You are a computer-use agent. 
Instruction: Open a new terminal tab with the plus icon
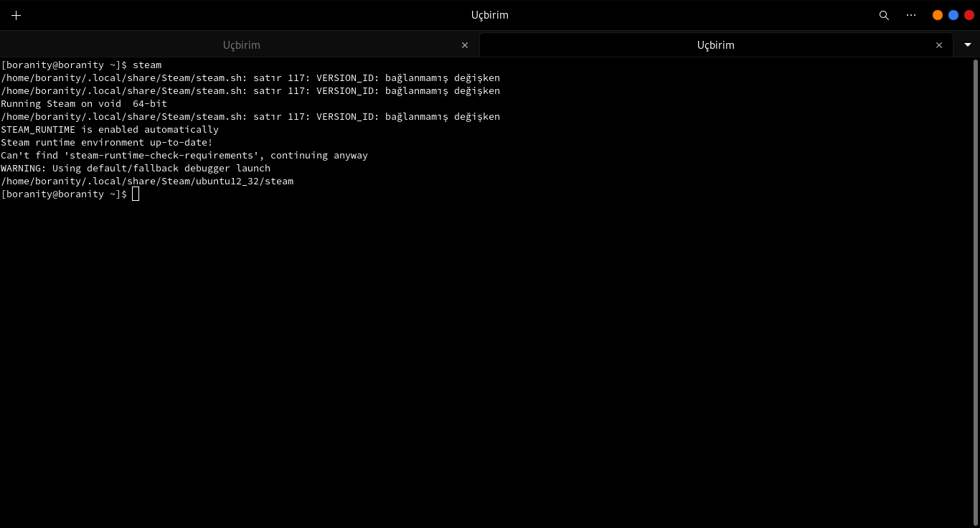pos(17,15)
